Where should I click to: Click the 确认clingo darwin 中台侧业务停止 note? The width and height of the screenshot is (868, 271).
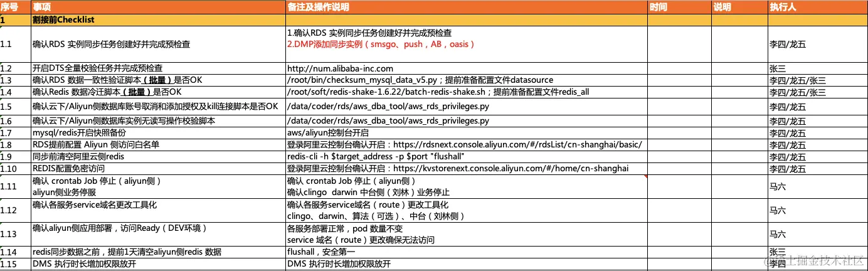click(368, 192)
